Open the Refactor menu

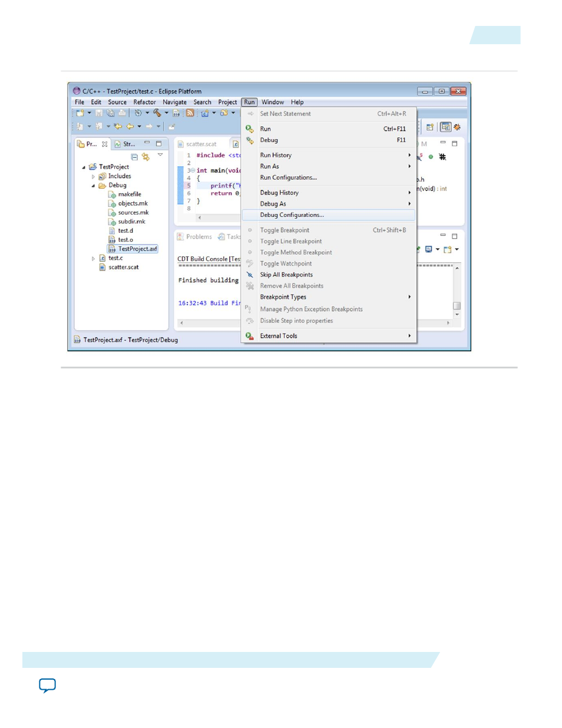click(x=144, y=102)
